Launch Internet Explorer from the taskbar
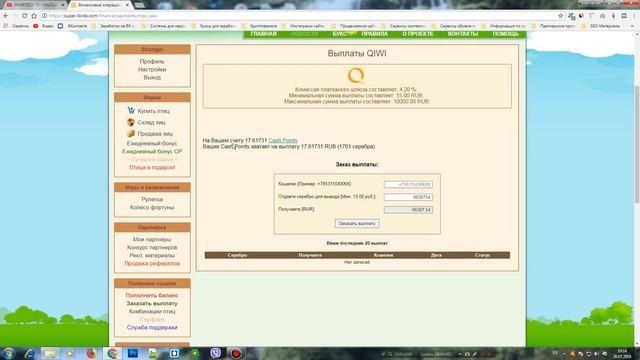 point(29,353)
